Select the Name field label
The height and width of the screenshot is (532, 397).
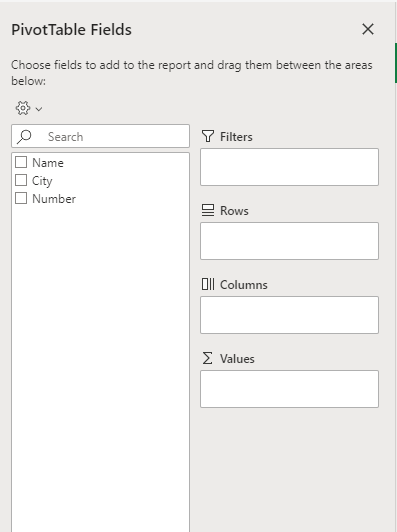pos(48,163)
